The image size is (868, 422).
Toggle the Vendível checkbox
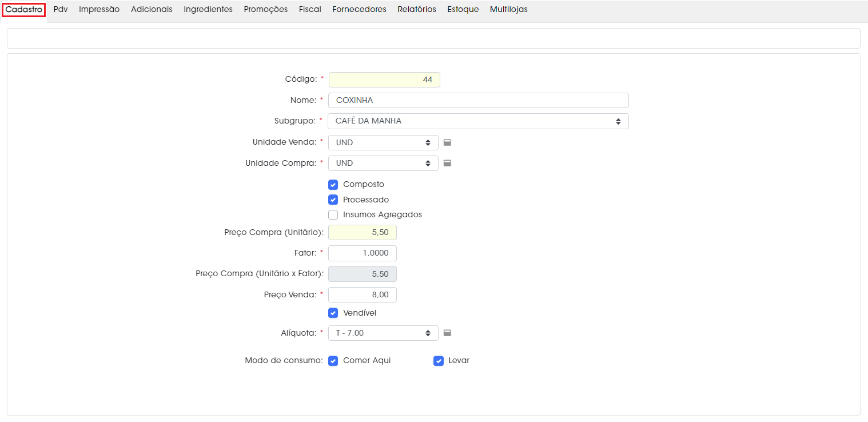[333, 313]
